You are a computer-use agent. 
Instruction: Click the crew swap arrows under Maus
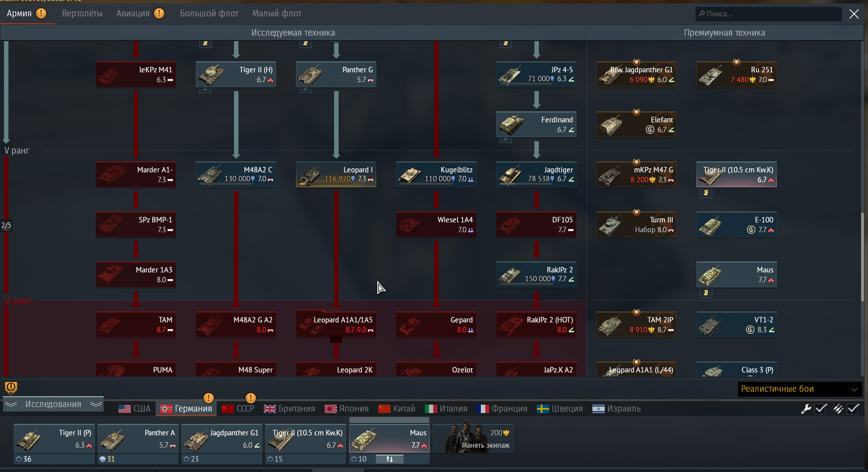click(389, 459)
